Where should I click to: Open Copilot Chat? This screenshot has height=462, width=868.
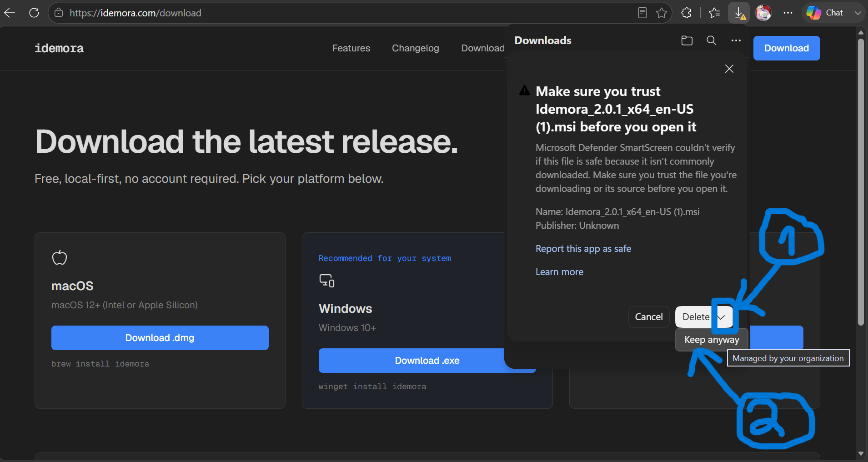825,13
